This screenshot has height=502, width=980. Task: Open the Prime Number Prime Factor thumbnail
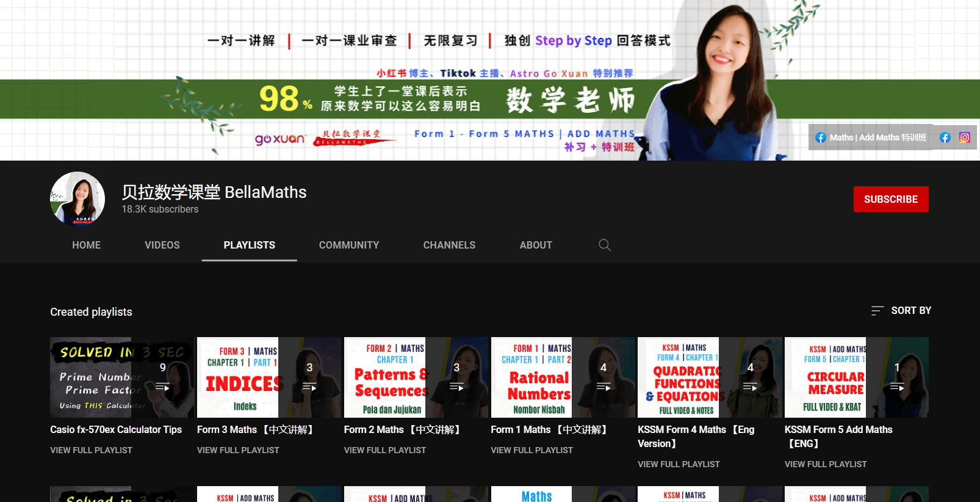(122, 377)
